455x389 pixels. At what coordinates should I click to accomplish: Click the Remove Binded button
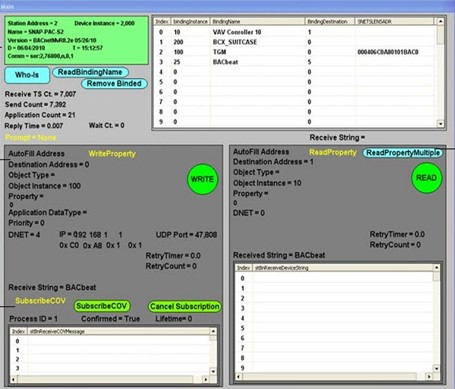coord(114,84)
